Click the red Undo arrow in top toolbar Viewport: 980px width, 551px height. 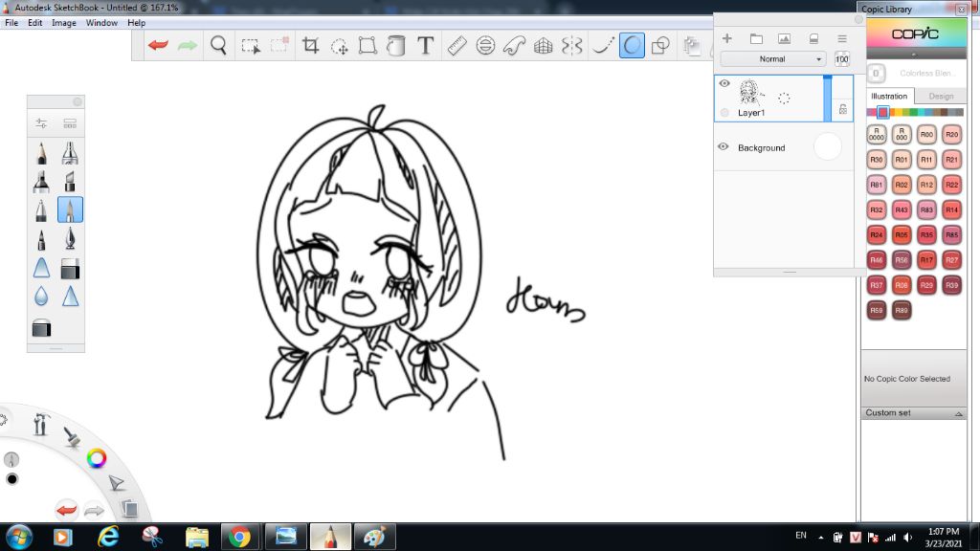[x=158, y=45]
